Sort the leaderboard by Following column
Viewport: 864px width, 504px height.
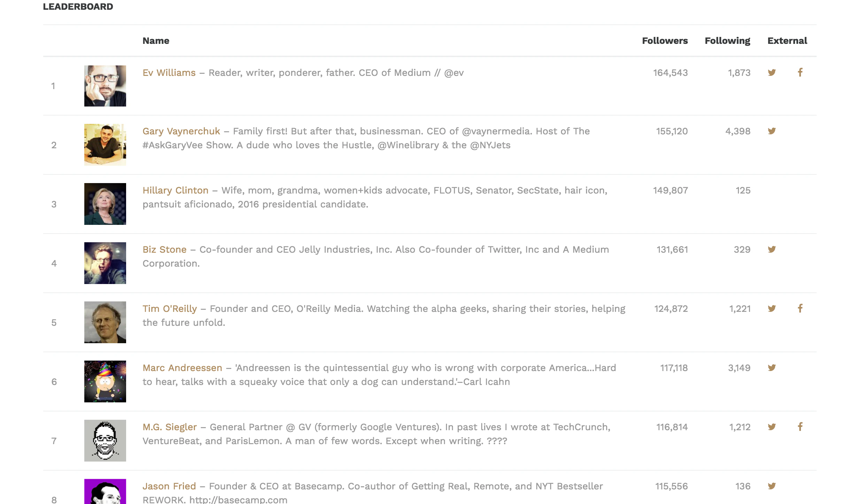tap(727, 41)
